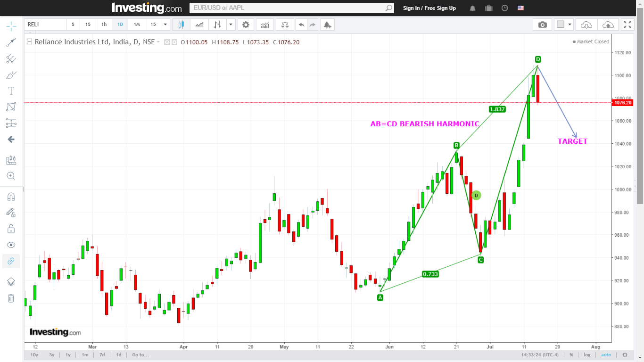This screenshot has width=644, height=362.
Task: Open the bottom bar settings gear
Action: 625,355
